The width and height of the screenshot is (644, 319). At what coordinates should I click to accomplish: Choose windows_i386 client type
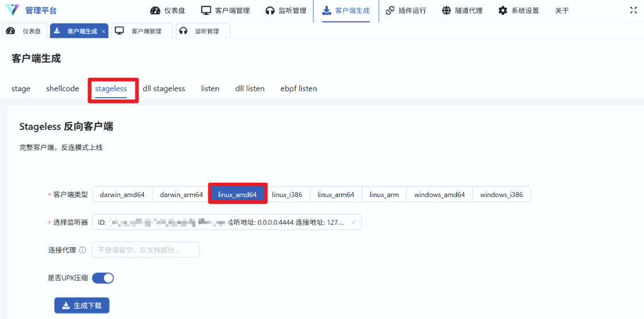coord(501,195)
